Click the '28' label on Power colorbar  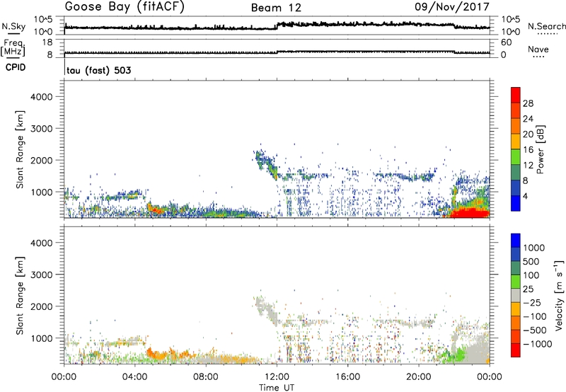(528, 103)
